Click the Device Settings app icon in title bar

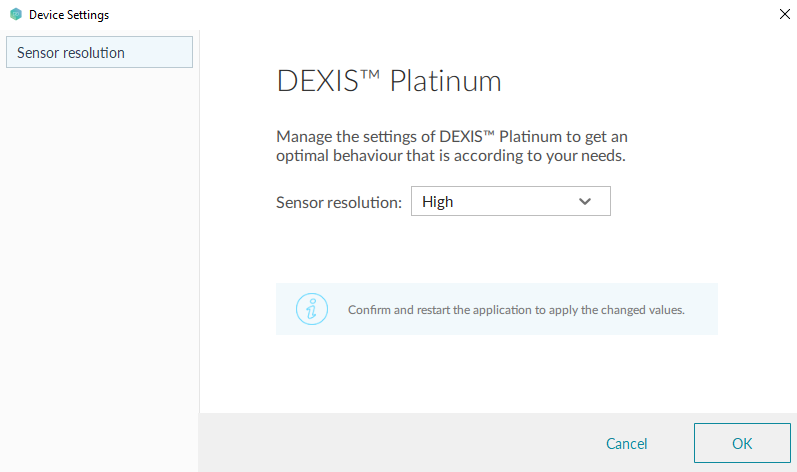tap(15, 15)
